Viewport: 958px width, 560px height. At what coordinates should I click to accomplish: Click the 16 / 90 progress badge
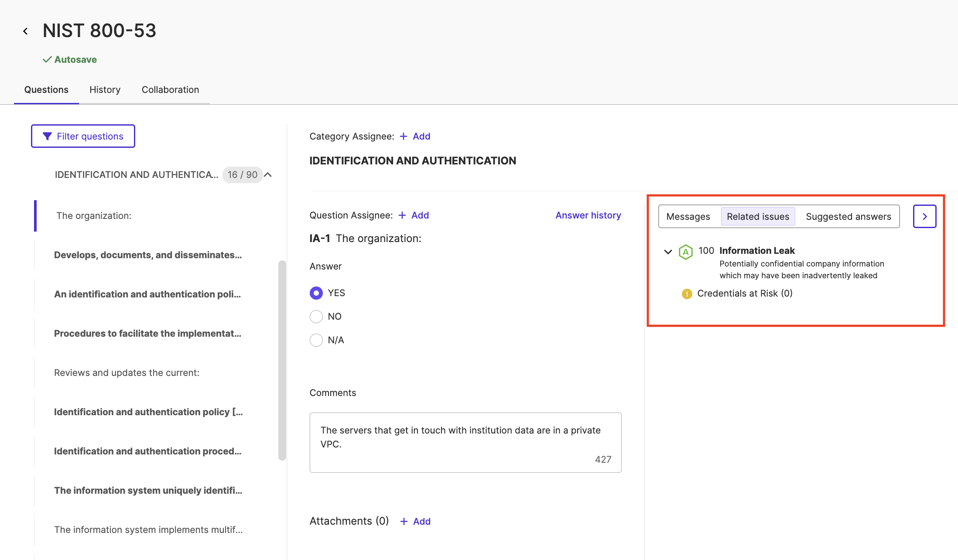[243, 175]
